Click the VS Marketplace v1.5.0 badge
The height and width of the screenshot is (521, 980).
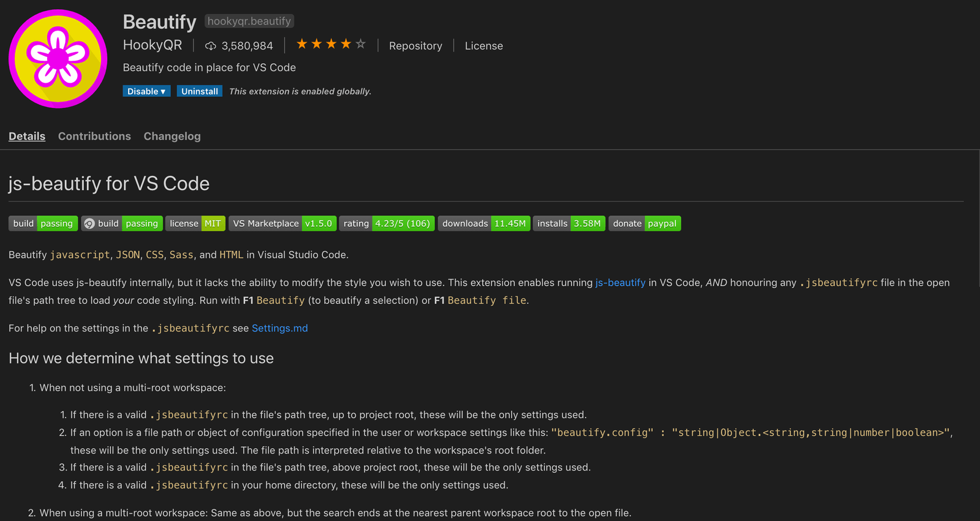(x=282, y=224)
